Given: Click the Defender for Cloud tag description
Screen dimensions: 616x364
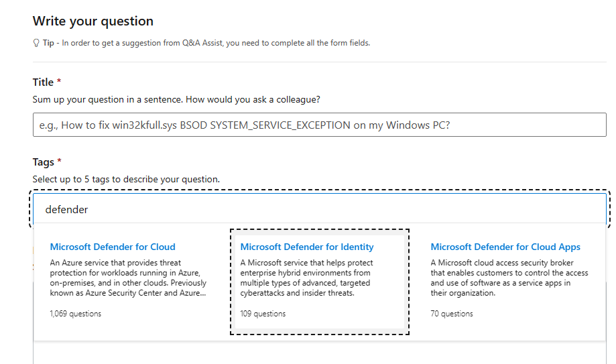Looking at the screenshot, I should click(x=128, y=278).
